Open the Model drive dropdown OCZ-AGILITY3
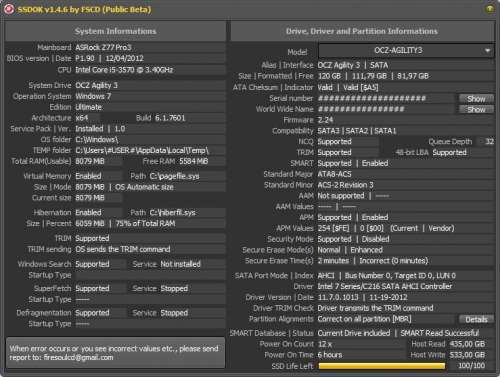Image resolution: width=500 pixels, height=377 pixels. pyautogui.click(x=406, y=51)
